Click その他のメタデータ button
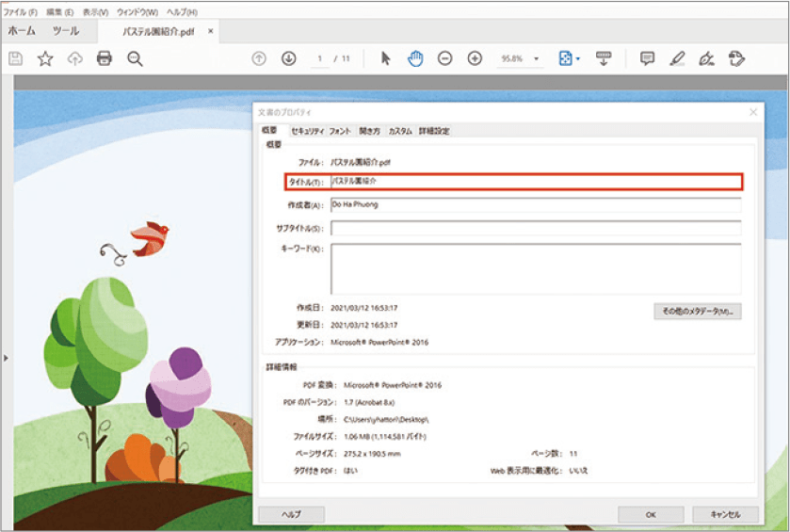Screen dimensions: 790x532 coord(698,312)
